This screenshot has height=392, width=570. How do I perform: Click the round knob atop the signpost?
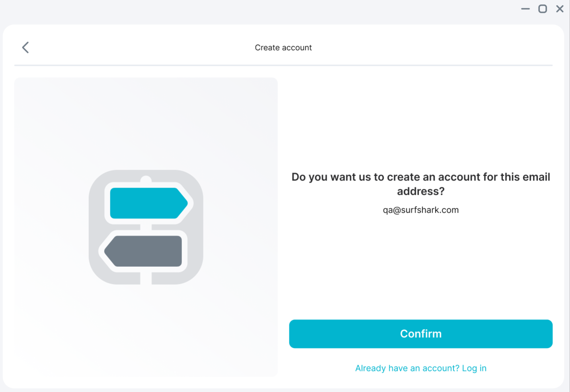[146, 180]
